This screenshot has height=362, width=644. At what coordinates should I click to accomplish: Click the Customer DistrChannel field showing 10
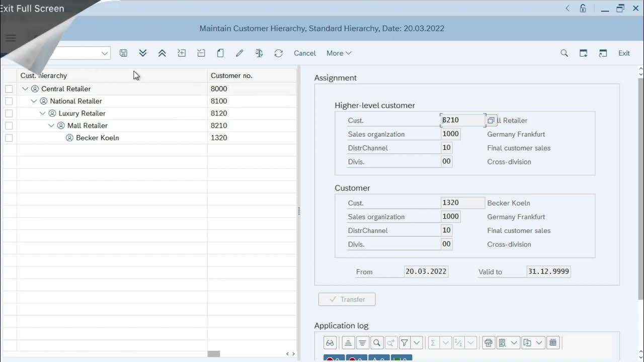pyautogui.click(x=446, y=230)
